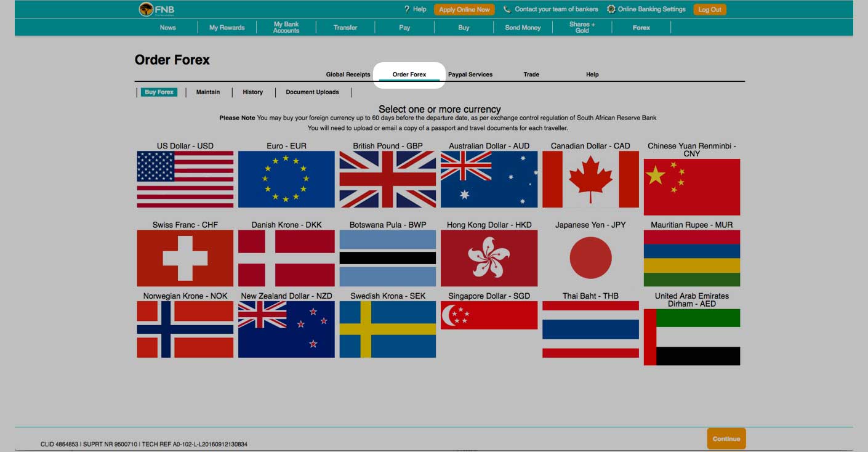The height and width of the screenshot is (452, 868).
Task: Choose the British Pound flag
Action: pyautogui.click(x=388, y=179)
